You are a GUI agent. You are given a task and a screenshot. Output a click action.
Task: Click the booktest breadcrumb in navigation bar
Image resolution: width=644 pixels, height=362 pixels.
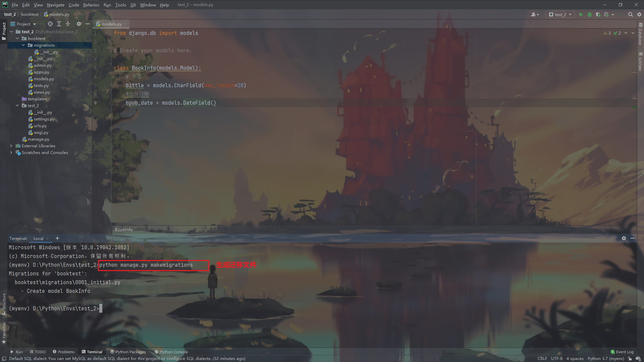[x=30, y=14]
